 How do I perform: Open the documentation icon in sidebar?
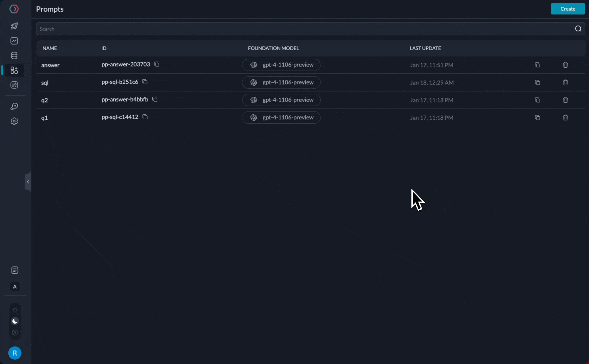tap(15, 270)
